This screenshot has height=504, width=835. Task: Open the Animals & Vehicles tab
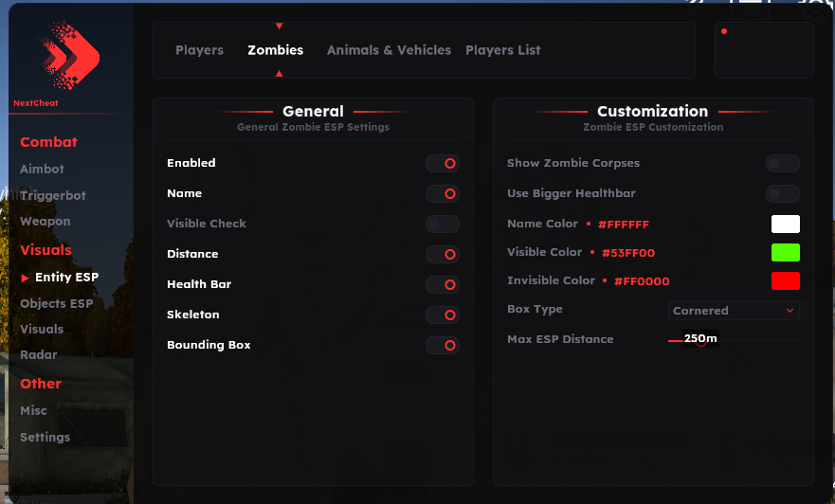point(389,50)
